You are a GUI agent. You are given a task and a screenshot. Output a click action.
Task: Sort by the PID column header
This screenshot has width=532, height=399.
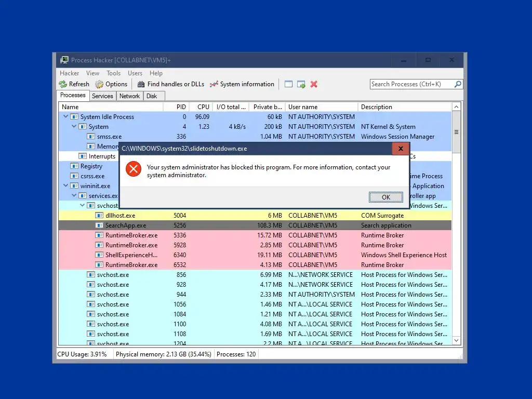click(177, 107)
